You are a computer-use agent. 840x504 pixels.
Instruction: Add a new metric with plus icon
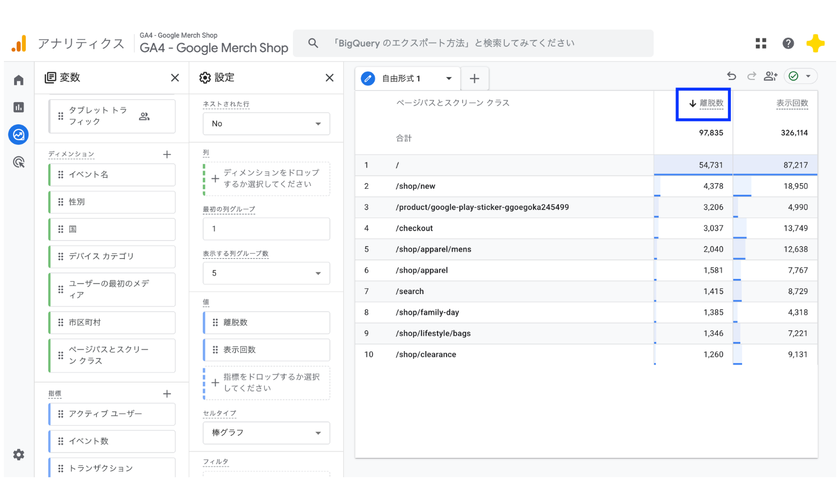pyautogui.click(x=167, y=394)
